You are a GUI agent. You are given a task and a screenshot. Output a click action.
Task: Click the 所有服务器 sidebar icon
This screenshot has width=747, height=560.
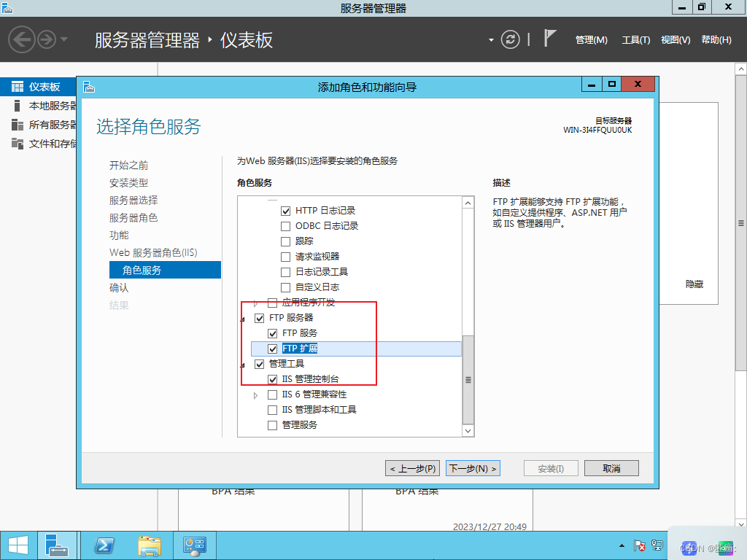[18, 125]
